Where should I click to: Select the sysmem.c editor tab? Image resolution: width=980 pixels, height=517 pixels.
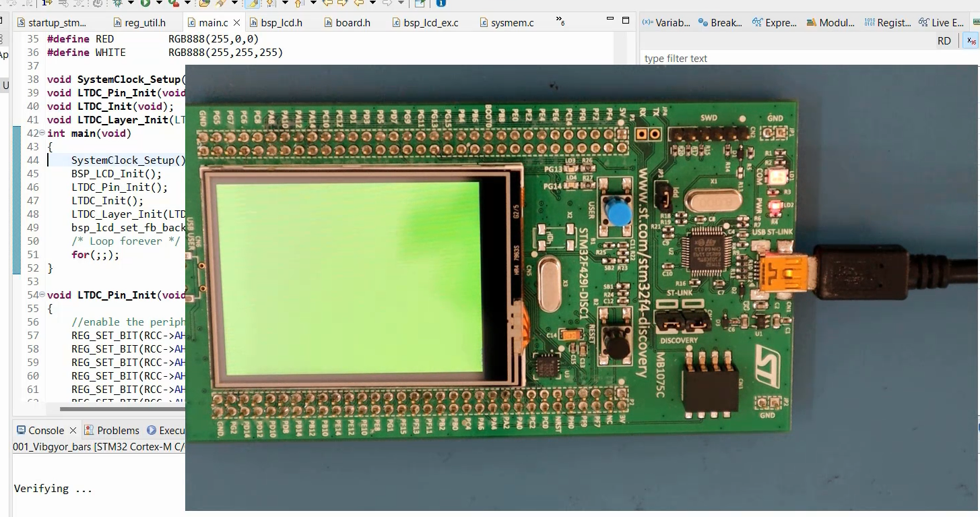507,23
